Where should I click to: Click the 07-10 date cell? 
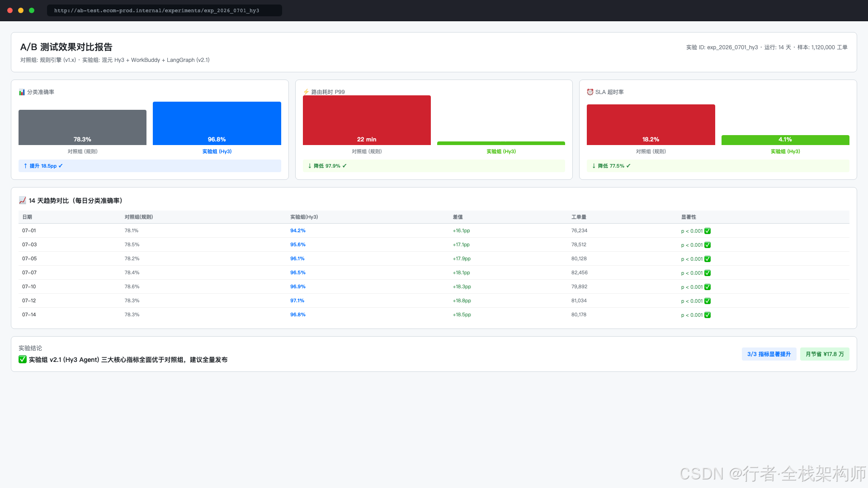point(29,286)
